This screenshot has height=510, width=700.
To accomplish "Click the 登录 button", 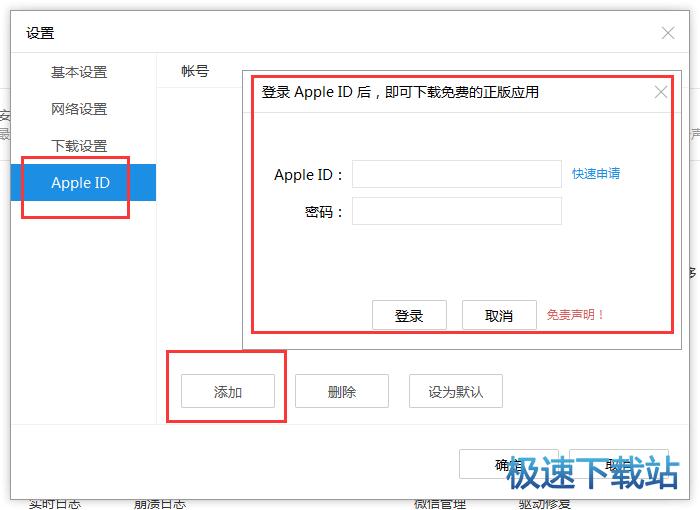I will click(x=409, y=315).
